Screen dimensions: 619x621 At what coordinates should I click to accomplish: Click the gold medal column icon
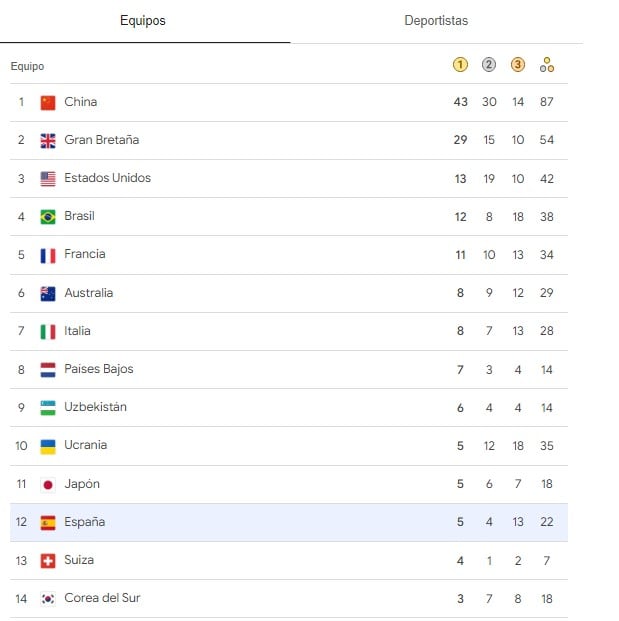pyautogui.click(x=460, y=65)
